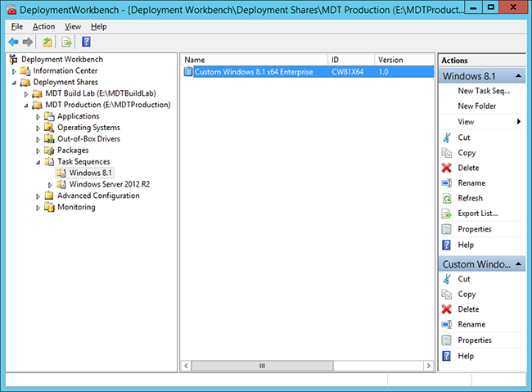The width and height of the screenshot is (532, 392).
Task: Click New Folder in Actions pane
Action: pos(476,106)
